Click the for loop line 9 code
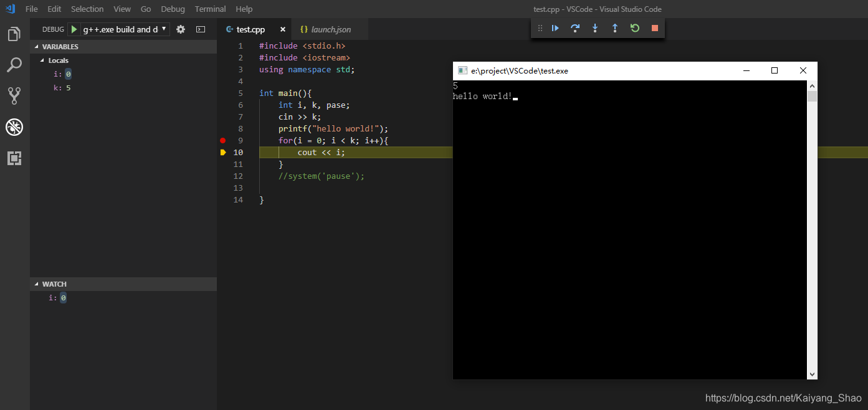Image resolution: width=868 pixels, height=410 pixels. coord(333,140)
